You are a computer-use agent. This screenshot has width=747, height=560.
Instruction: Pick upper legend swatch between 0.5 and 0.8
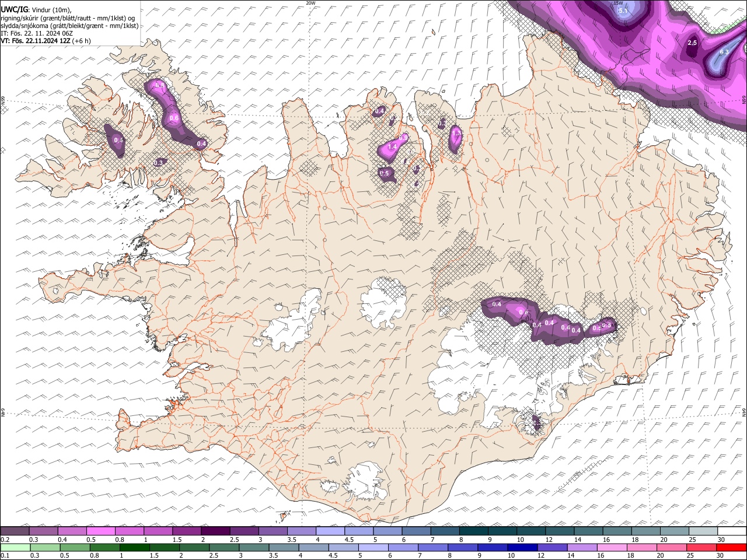pos(101,531)
